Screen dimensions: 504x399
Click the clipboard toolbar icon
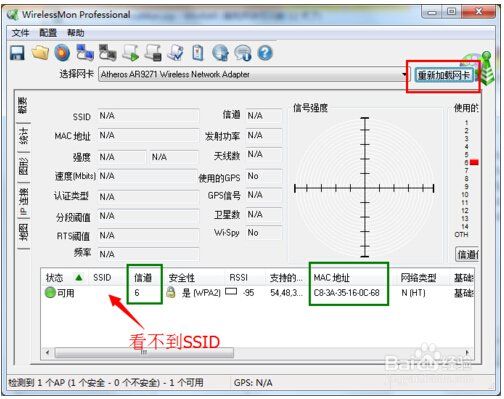point(198,53)
